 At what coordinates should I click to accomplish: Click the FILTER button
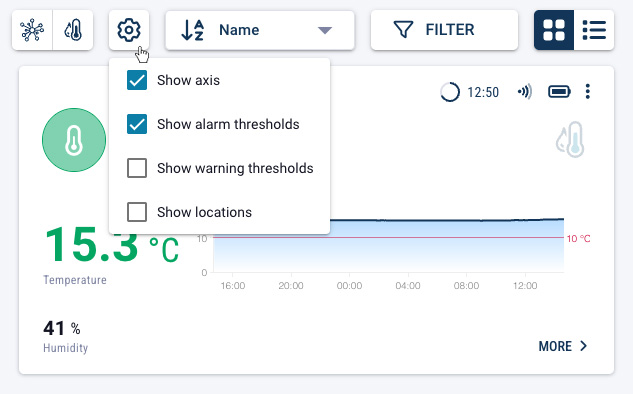pos(444,30)
